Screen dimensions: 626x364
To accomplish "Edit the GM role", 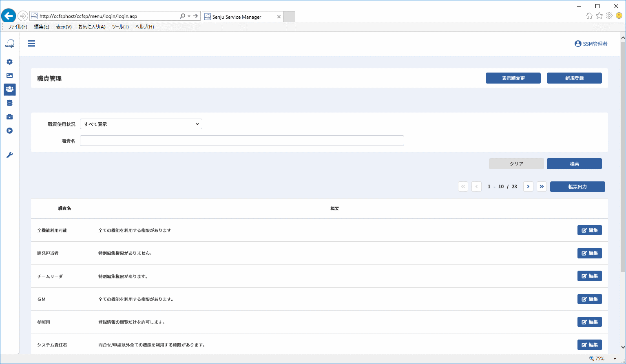I will click(x=590, y=299).
